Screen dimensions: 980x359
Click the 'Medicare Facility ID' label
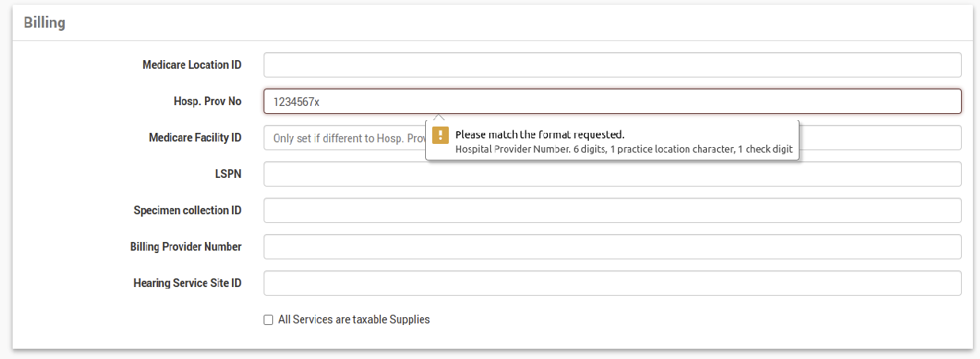click(195, 138)
